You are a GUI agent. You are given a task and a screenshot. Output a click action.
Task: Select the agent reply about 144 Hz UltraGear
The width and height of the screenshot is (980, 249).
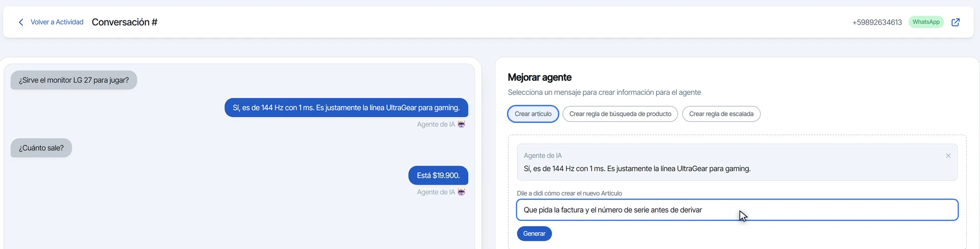click(x=346, y=108)
